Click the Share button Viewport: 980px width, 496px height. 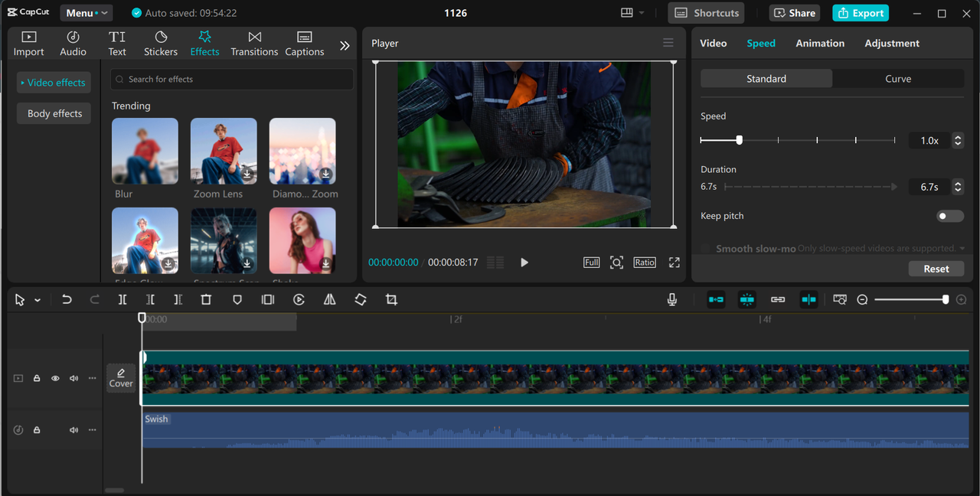click(794, 13)
